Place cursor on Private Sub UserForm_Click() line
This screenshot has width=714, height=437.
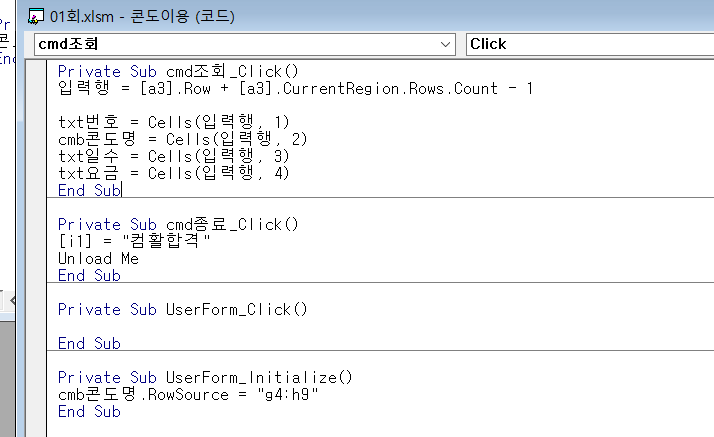(182, 309)
